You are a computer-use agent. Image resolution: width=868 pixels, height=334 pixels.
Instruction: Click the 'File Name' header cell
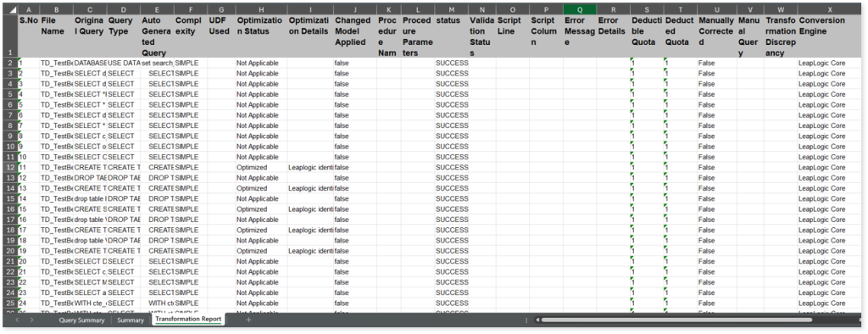56,36
